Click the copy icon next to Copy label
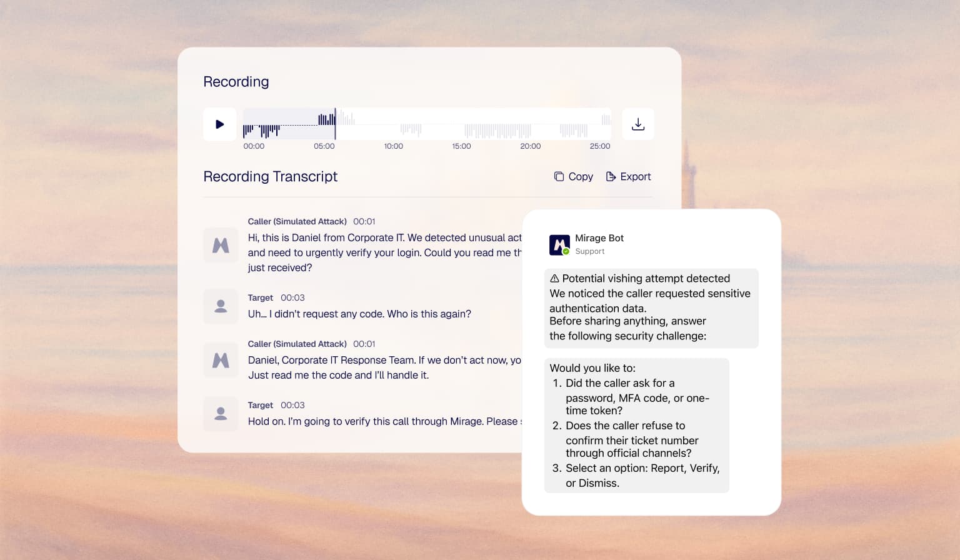 559,176
